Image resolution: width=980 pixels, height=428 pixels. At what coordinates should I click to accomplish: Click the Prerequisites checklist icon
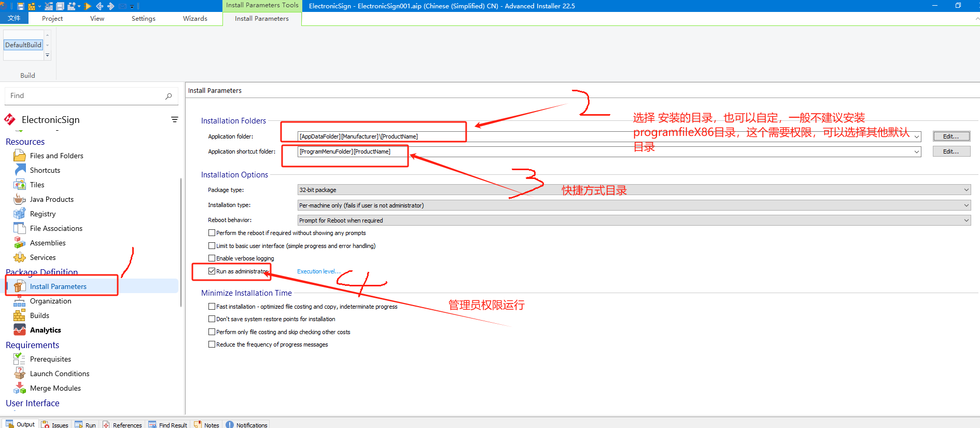20,359
